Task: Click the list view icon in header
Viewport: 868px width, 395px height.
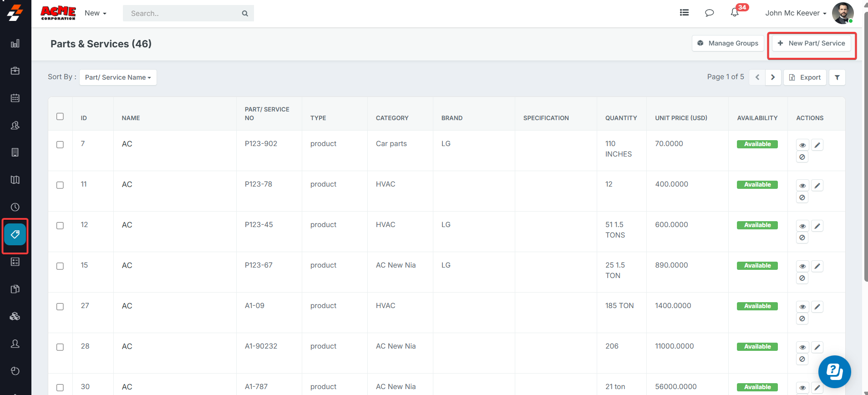Action: click(x=684, y=13)
